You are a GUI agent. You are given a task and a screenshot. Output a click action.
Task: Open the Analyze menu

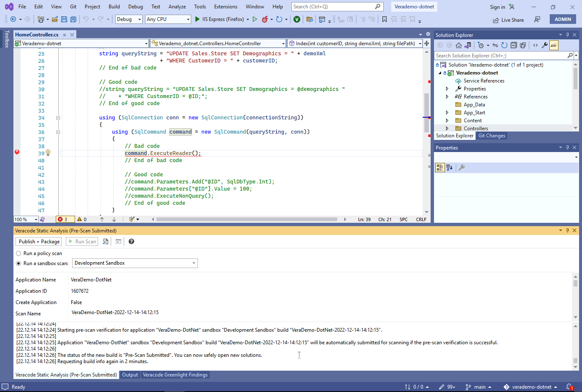pos(177,7)
